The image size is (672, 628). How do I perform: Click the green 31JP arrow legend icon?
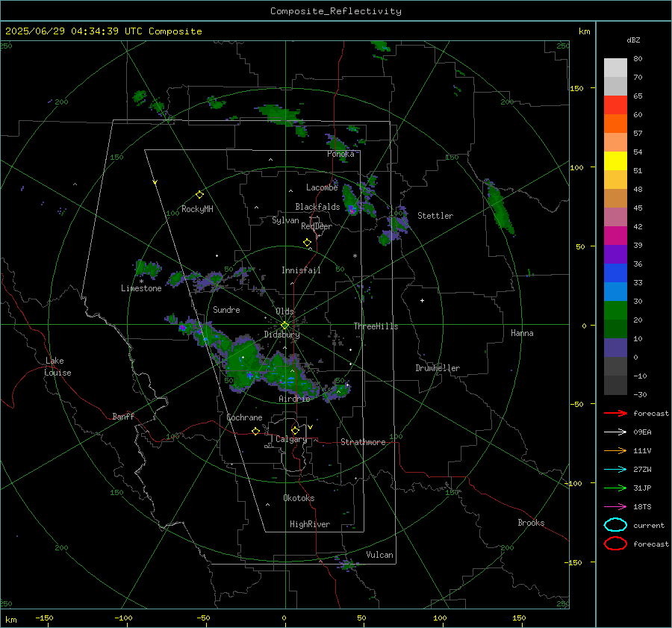615,488
